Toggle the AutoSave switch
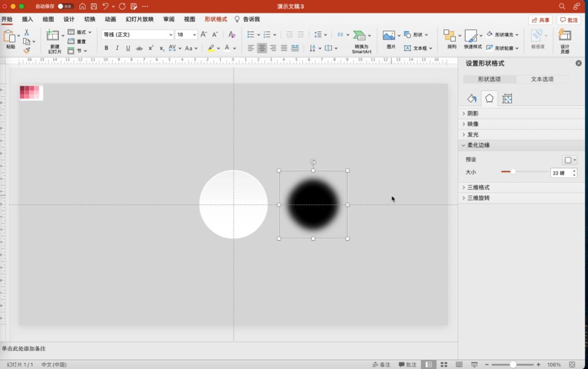Viewport: 588px width, 369px height. click(65, 7)
